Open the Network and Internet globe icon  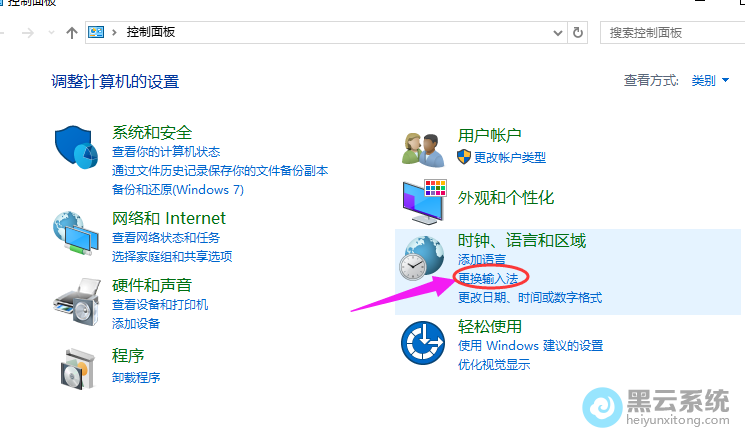pos(76,233)
